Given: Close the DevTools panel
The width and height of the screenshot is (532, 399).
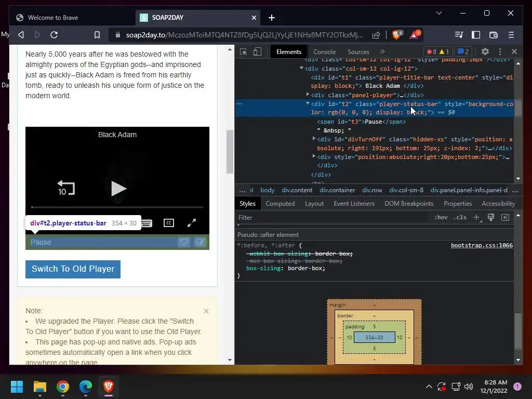Looking at the screenshot, I should [x=514, y=51].
